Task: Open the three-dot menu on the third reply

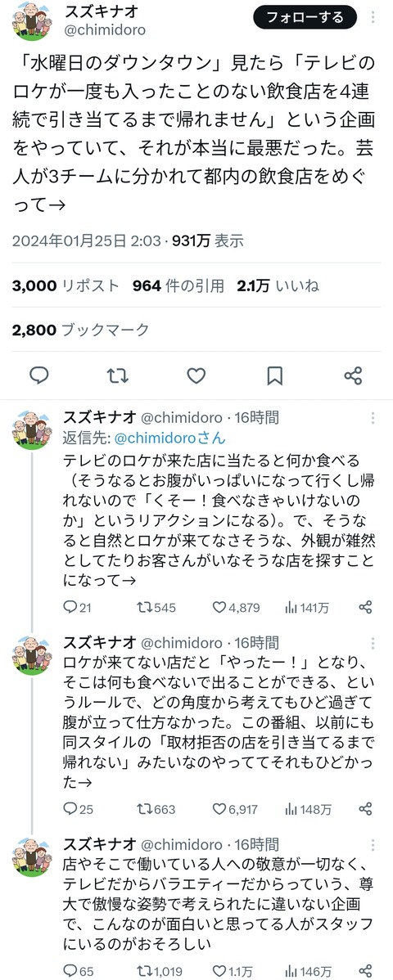Action: pyautogui.click(x=373, y=846)
